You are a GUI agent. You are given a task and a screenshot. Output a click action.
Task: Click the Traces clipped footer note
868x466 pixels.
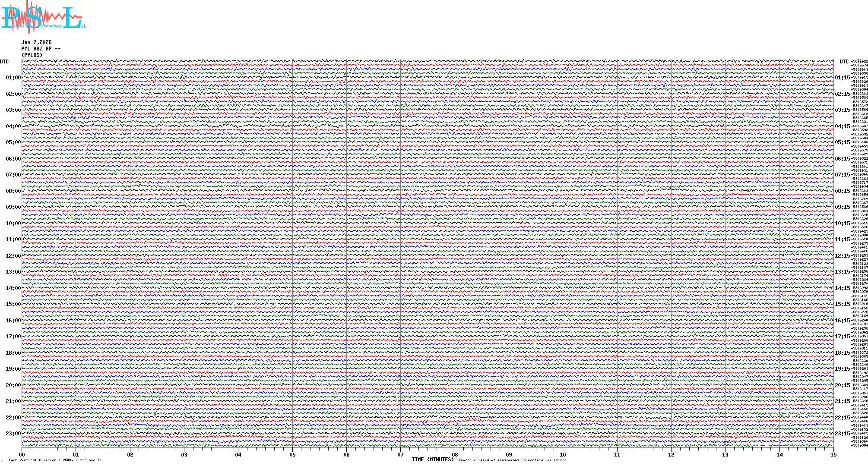tap(512, 460)
